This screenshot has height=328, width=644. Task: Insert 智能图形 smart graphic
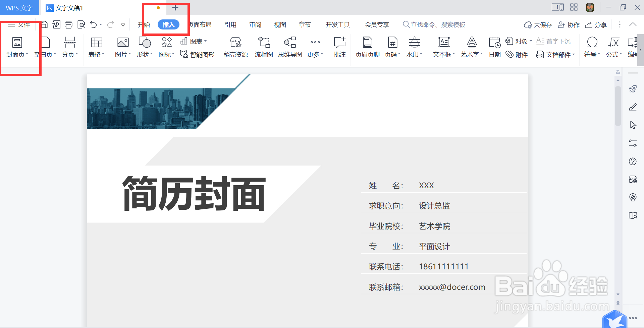coord(197,54)
